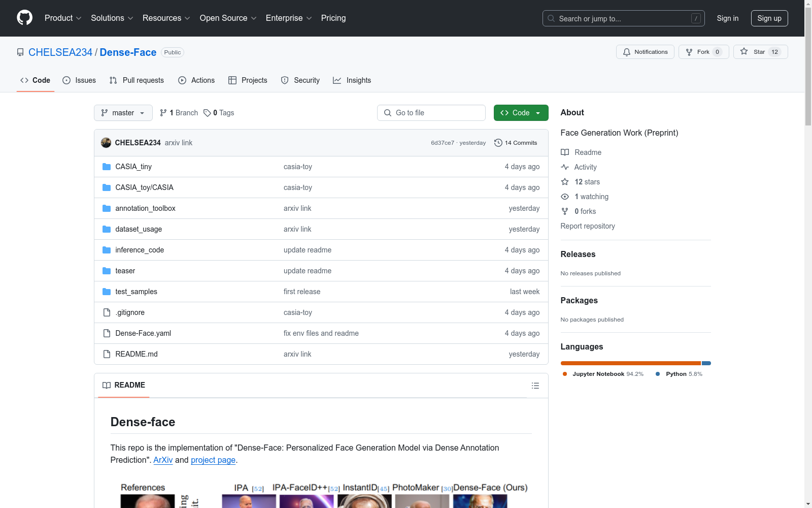Viewport: 812px width, 508px height.
Task: Click the forks icon in About section
Action: click(565, 211)
